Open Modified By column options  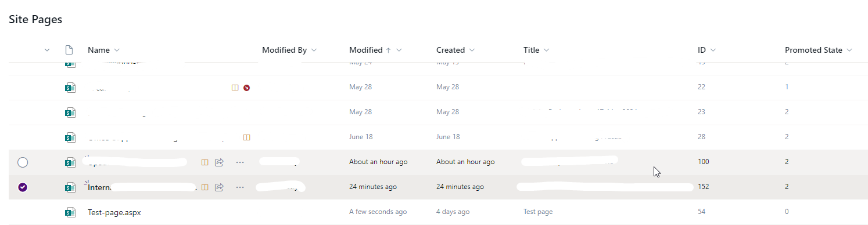289,50
